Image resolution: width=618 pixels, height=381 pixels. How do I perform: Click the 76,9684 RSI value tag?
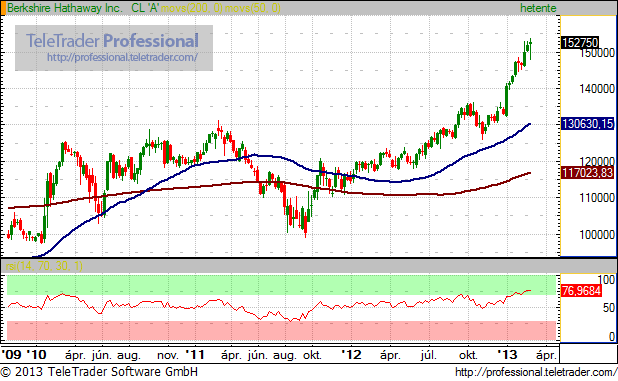click(x=581, y=291)
